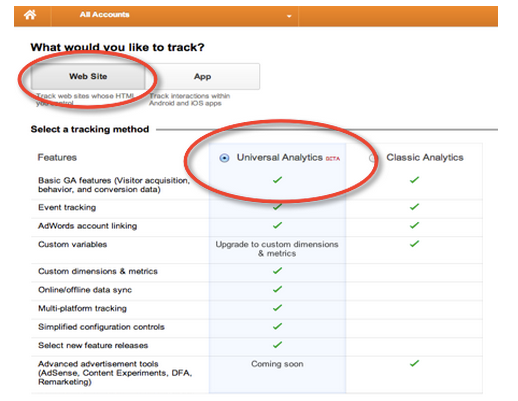The height and width of the screenshot is (401, 518).
Task: Click the Home icon in orange bar
Action: pyautogui.click(x=30, y=15)
